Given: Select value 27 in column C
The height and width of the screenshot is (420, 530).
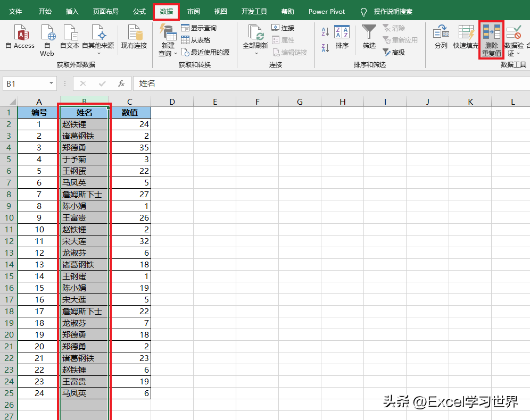Looking at the screenshot, I should point(130,194).
